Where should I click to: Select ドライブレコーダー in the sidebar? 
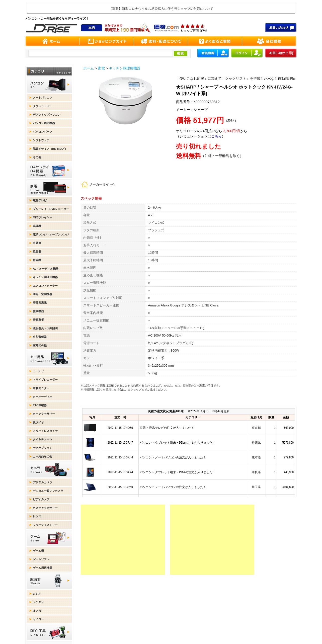tap(49, 380)
